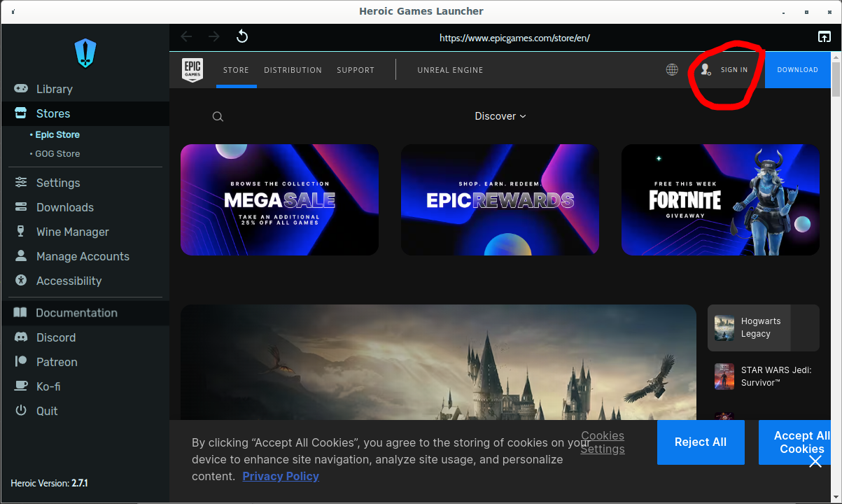Open the Privacy Policy link
The height and width of the screenshot is (504, 842).
pos(281,476)
